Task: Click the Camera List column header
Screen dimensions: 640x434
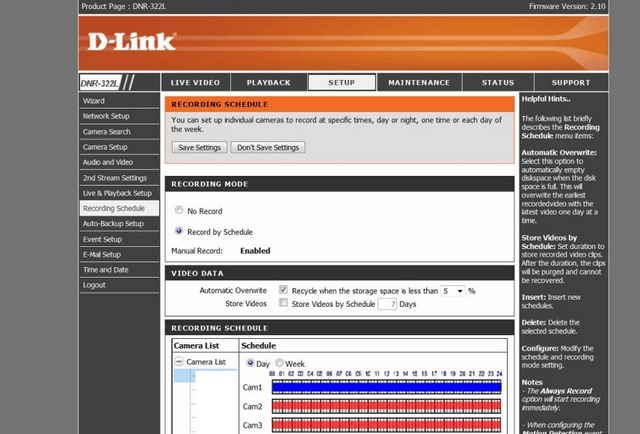Action: (196, 346)
